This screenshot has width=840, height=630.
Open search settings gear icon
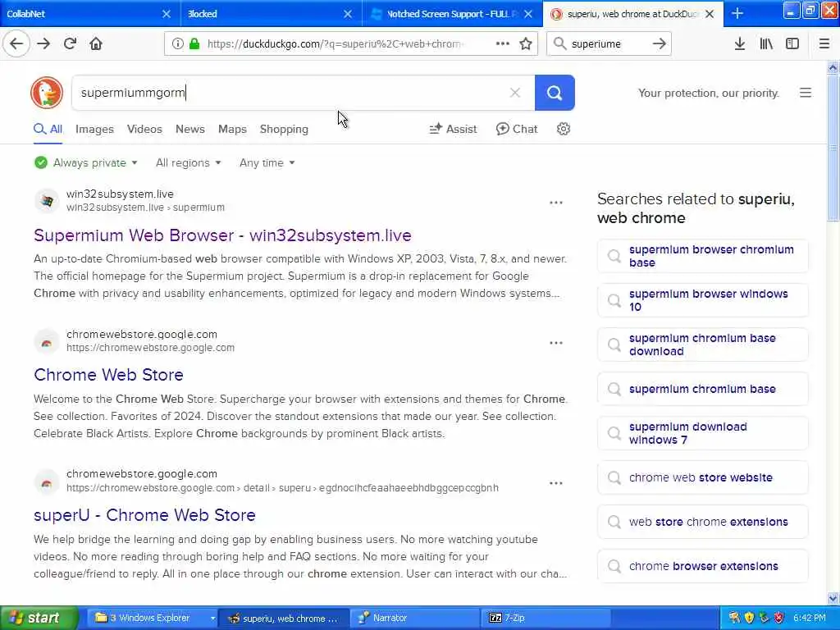pos(563,129)
